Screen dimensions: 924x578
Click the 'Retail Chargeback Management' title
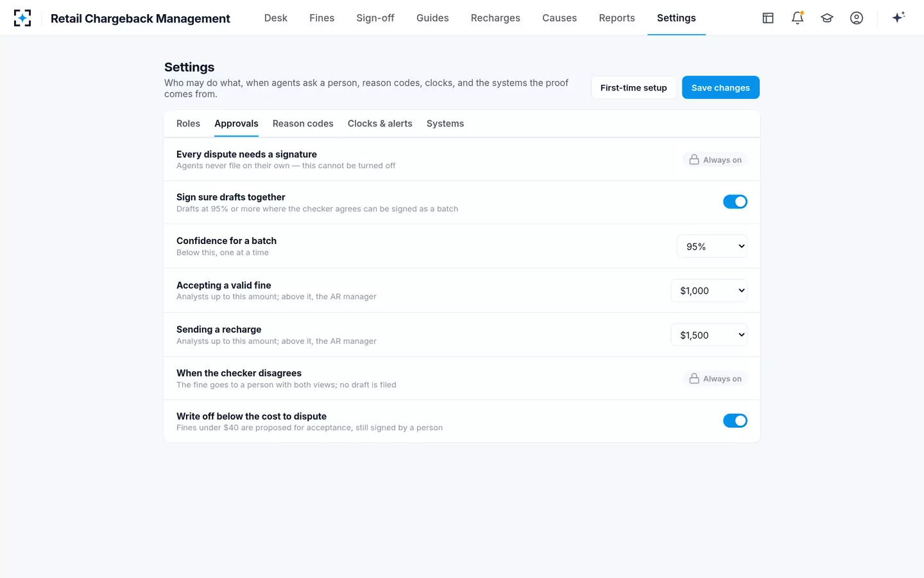pos(141,18)
